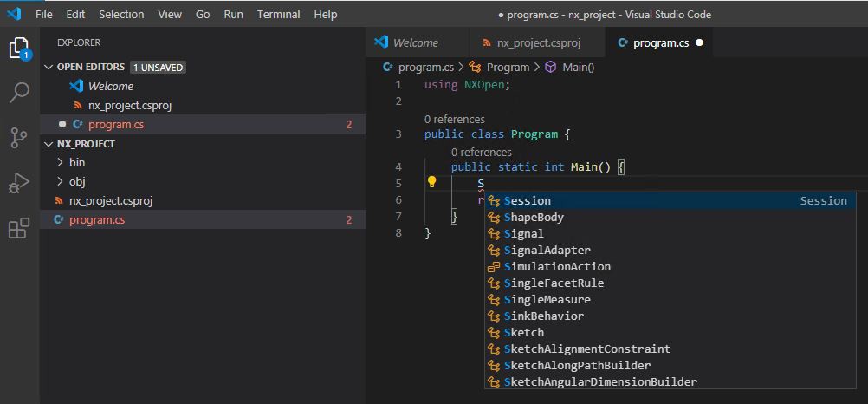The width and height of the screenshot is (868, 404).
Task: Click the Program breadcrumb item
Action: (508, 67)
